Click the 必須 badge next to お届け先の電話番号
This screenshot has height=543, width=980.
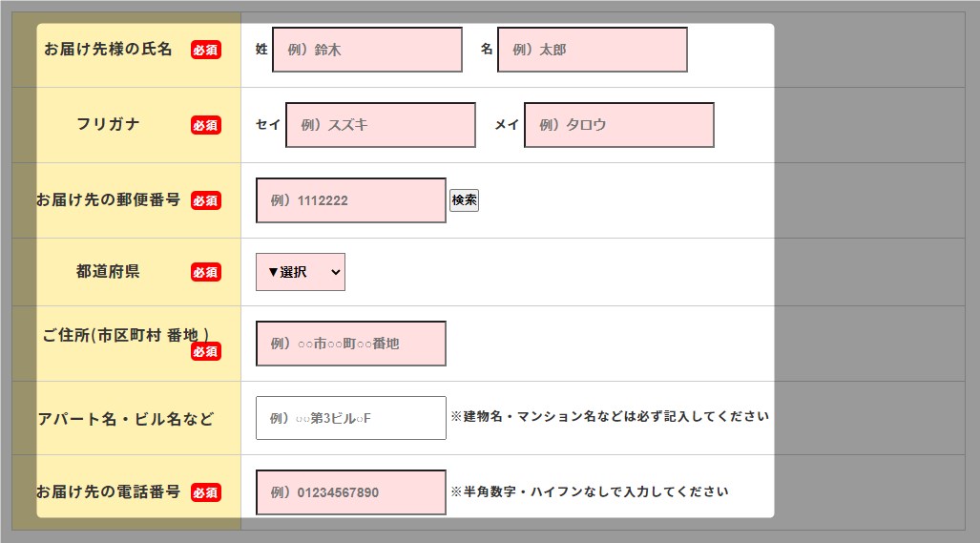pyautogui.click(x=205, y=492)
